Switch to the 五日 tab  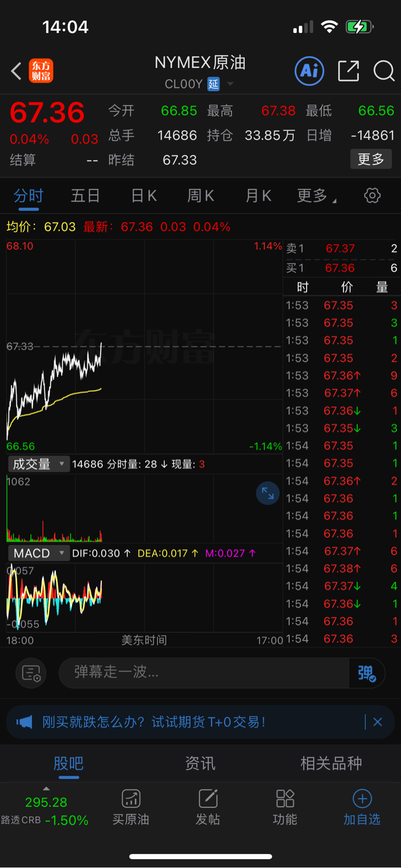click(86, 196)
